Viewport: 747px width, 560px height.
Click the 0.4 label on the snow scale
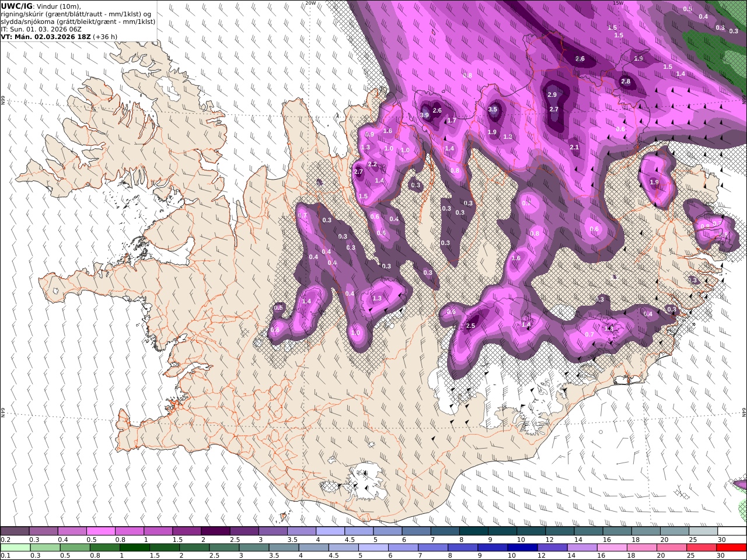point(62,540)
